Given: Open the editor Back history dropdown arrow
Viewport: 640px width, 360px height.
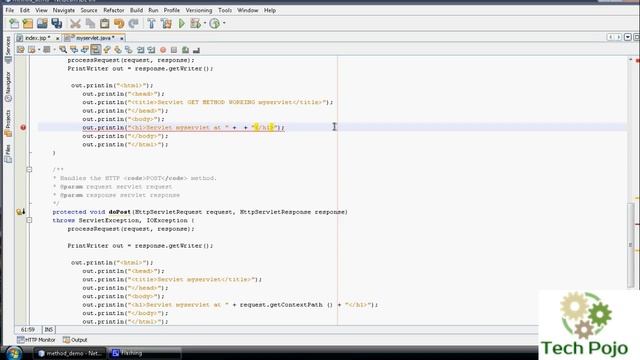Looking at the screenshot, I should pos(39,50).
